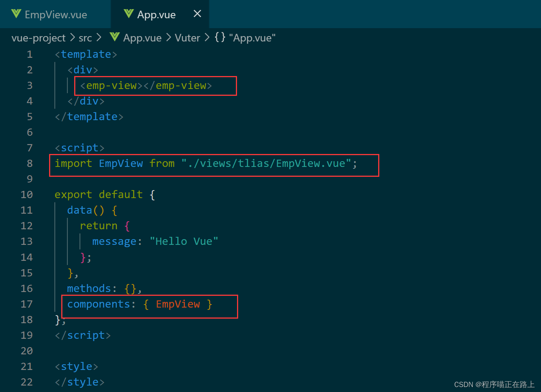Click EmpView identifier in import statement
Screen dimensions: 541x392
(121, 163)
